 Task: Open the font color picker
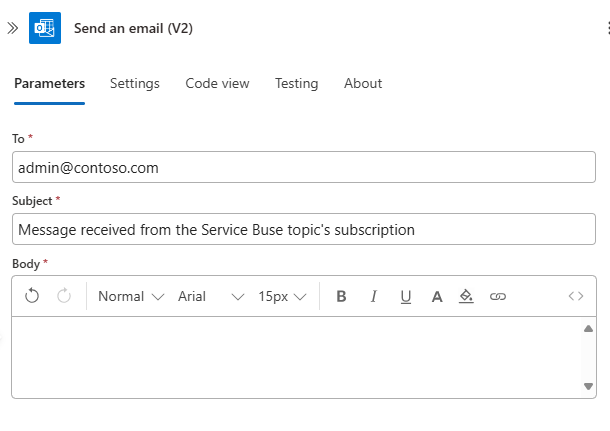[x=436, y=296]
